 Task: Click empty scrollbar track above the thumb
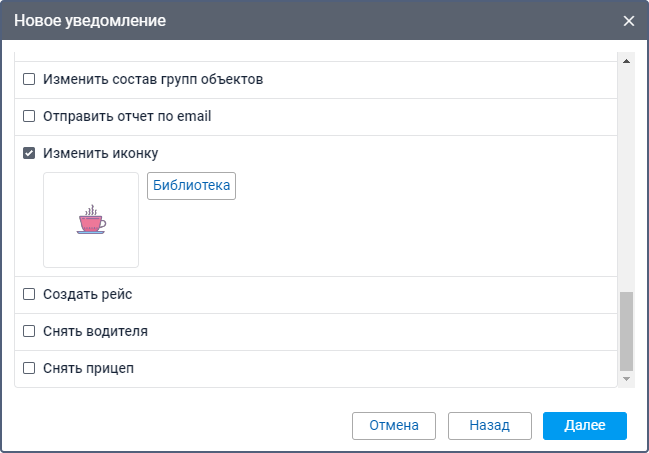pos(627,180)
